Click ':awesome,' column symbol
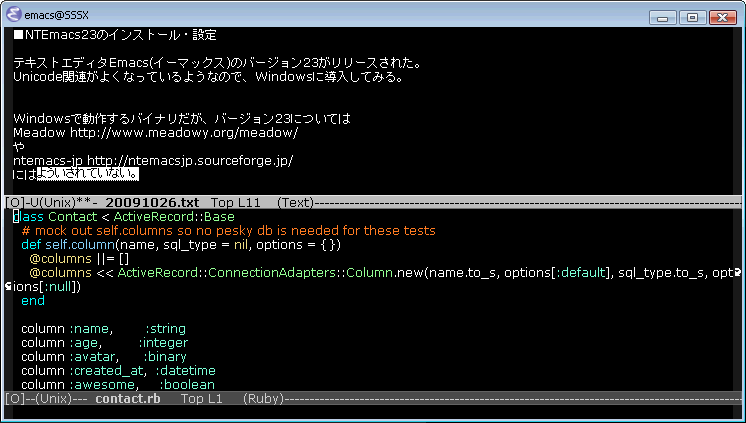 coord(104,384)
